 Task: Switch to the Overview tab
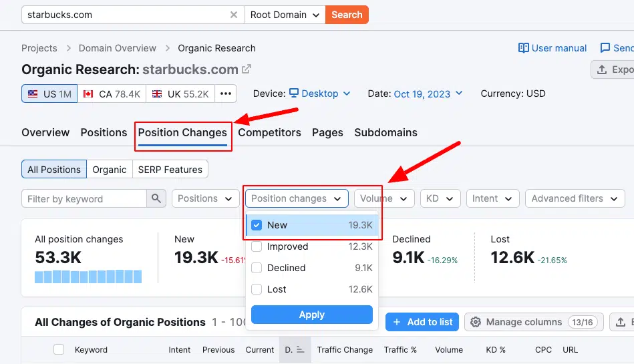click(45, 133)
